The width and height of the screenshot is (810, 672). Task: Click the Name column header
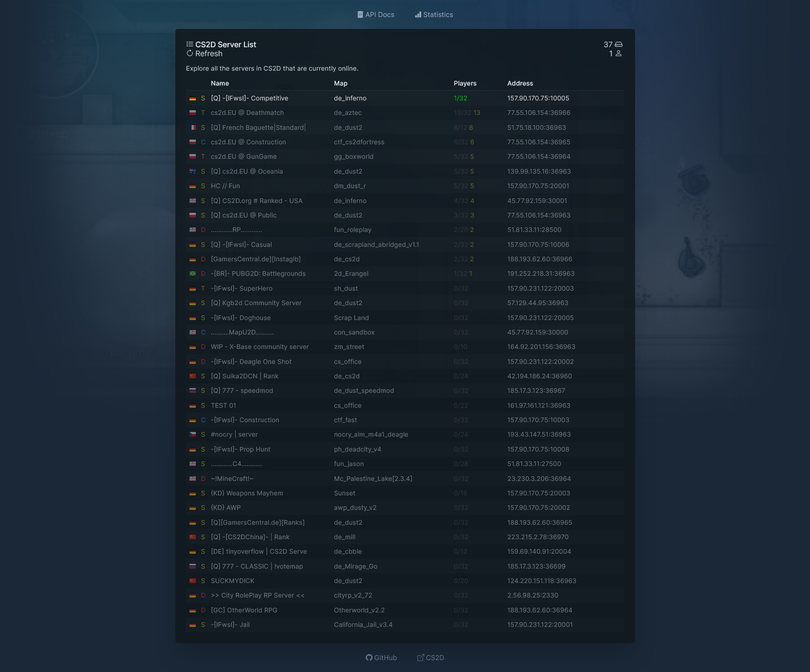220,83
